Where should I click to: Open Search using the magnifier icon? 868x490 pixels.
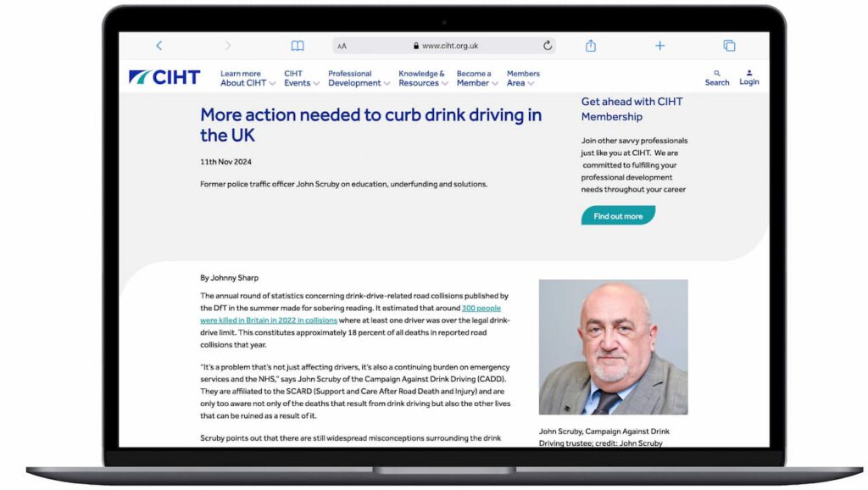pos(716,76)
